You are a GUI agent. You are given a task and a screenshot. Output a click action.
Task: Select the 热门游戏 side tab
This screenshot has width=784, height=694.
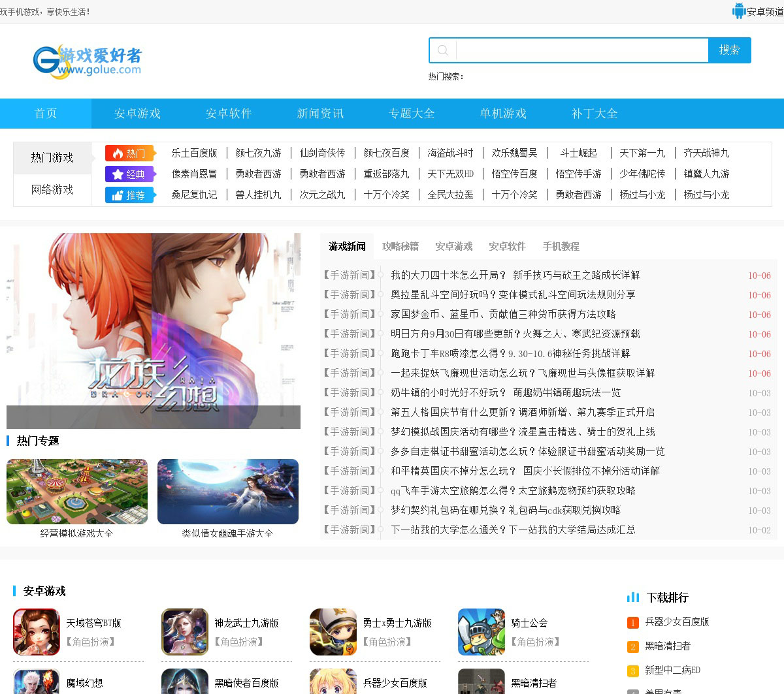(52, 158)
